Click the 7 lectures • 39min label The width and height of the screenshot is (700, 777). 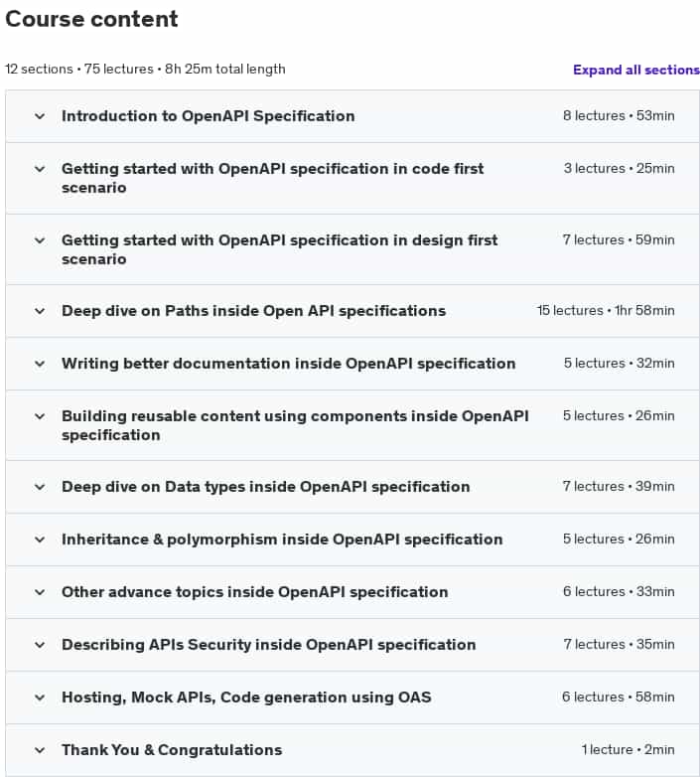619,486
